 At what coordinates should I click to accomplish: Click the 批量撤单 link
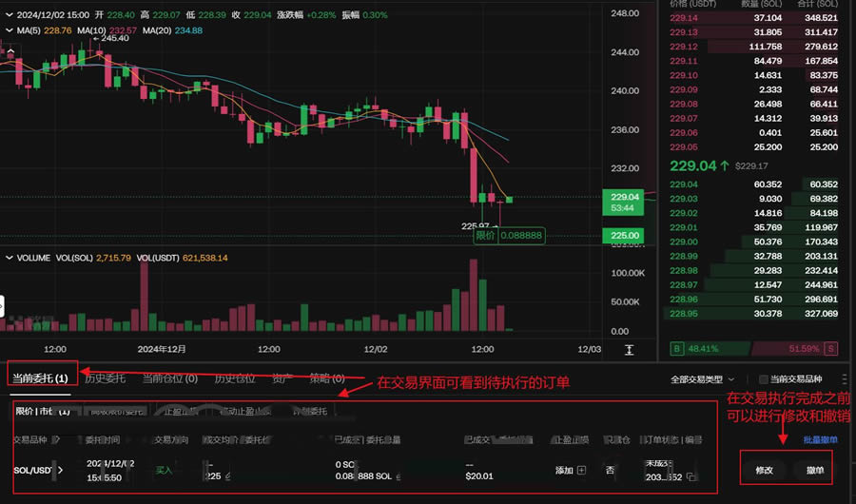click(820, 440)
